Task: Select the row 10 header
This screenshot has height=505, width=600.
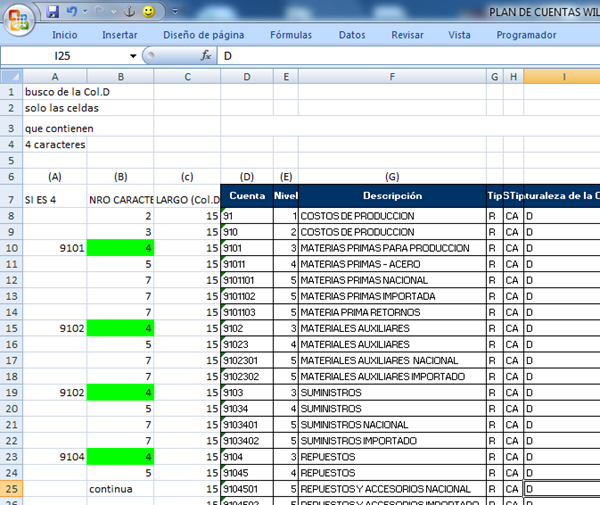Action: coord(10,248)
